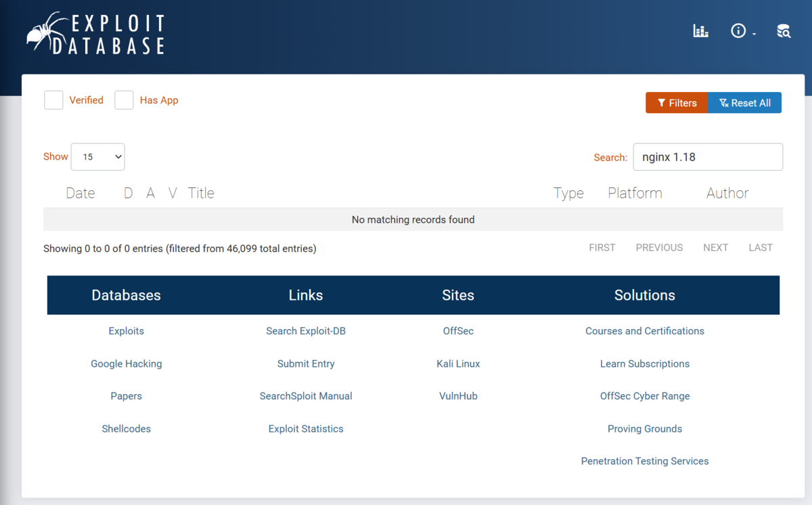812x505 pixels.
Task: Open the Google Hacking link
Action: (126, 364)
